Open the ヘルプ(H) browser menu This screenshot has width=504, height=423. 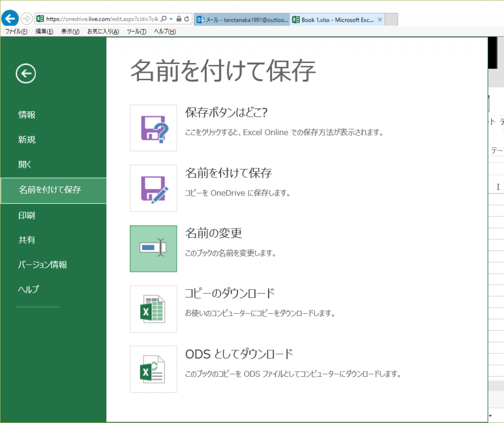click(165, 31)
